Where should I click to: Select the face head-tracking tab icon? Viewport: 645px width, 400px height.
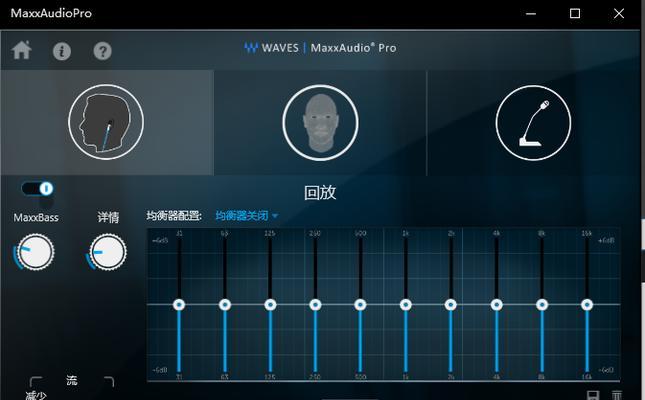pyautogui.click(x=320, y=123)
